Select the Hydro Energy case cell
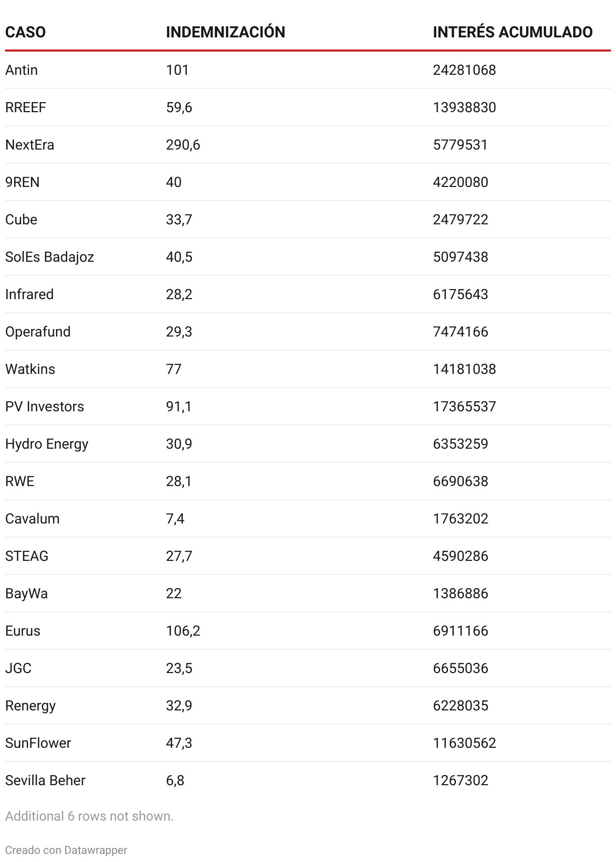Image resolution: width=616 pixels, height=862 pixels. [46, 444]
